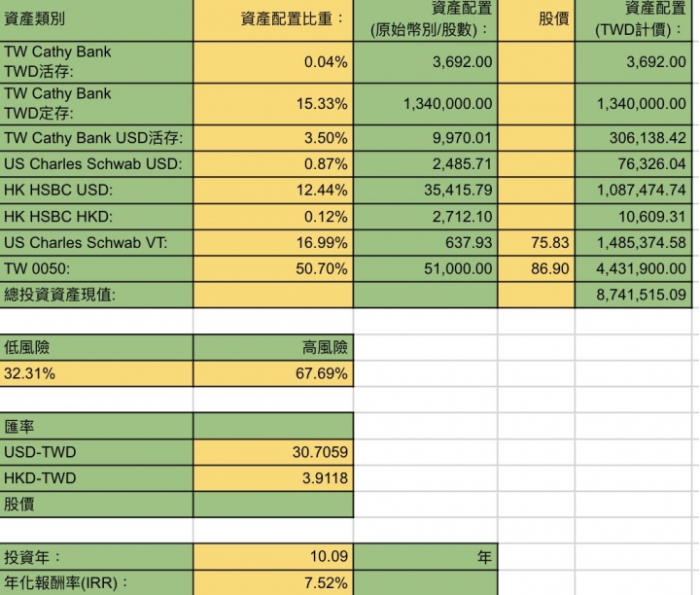
Task: Click the 76,326.04 TWD value cell
Action: click(x=634, y=164)
